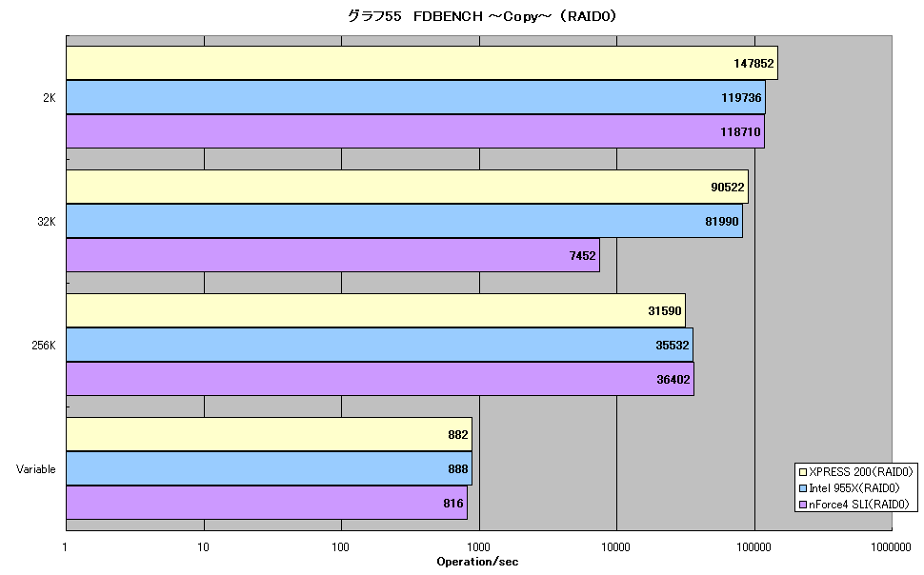Click the value label 35532
The image size is (924, 575).
tap(673, 346)
